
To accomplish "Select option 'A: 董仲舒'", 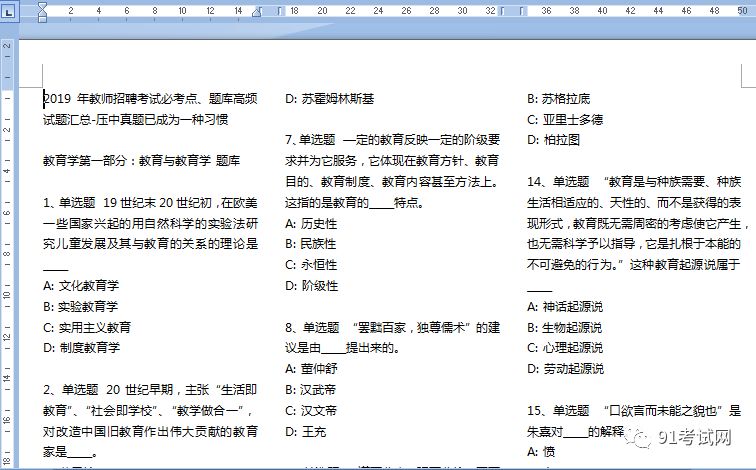I will 311,369.
